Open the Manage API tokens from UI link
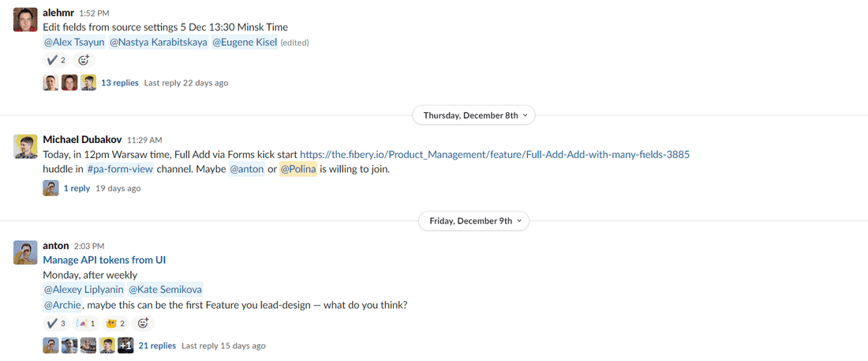The width and height of the screenshot is (868, 361). (104, 260)
